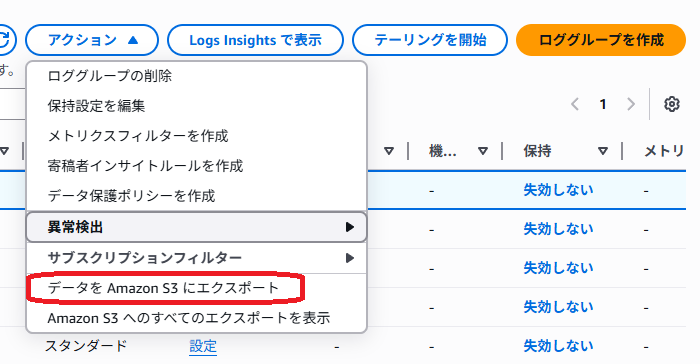Open the 設定 link in last row

point(203,346)
